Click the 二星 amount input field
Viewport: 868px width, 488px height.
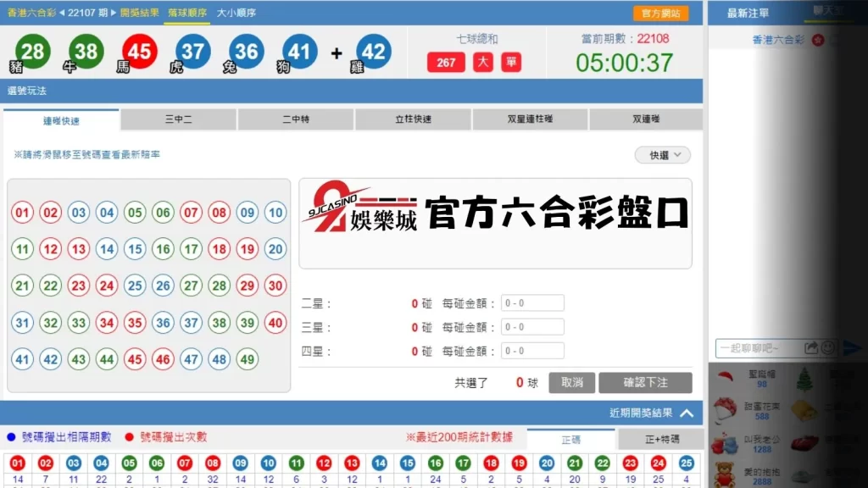click(x=532, y=303)
